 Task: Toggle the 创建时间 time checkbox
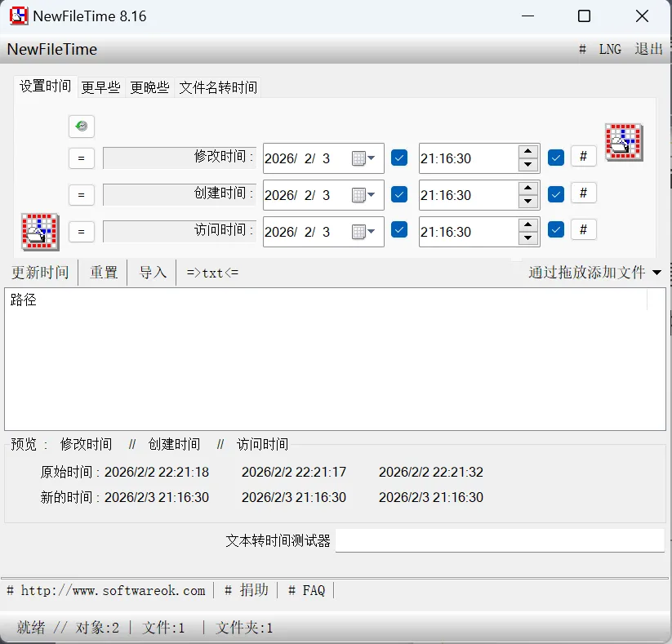[x=556, y=194]
